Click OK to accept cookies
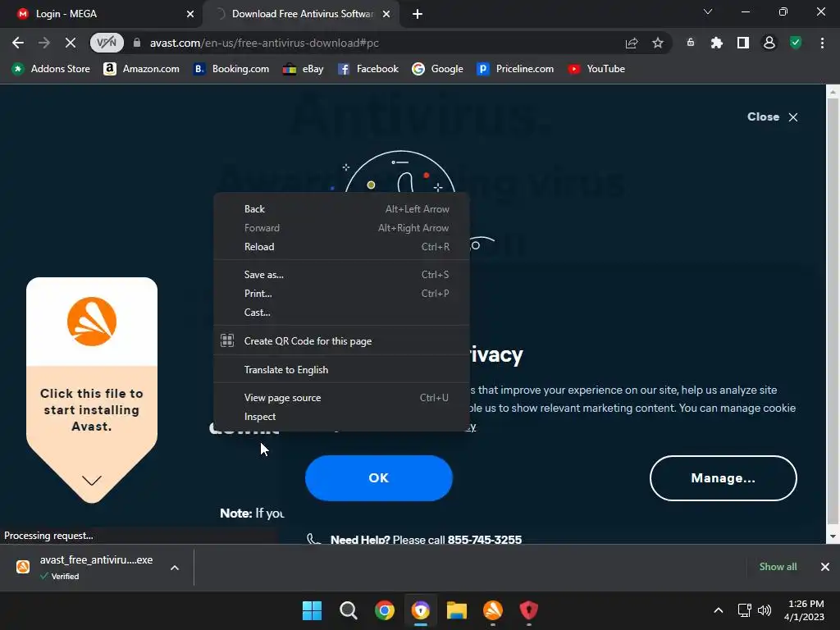This screenshot has width=840, height=630. (x=379, y=478)
